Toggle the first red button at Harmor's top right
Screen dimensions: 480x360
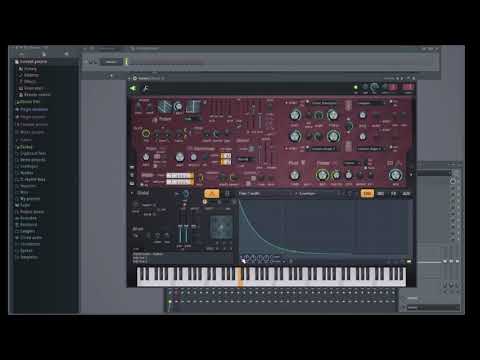click(393, 87)
